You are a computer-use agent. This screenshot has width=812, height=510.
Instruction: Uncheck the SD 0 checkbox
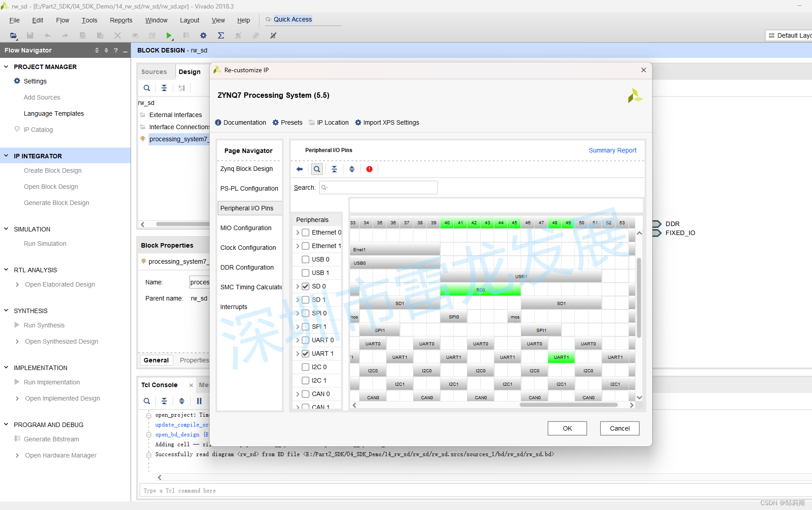point(306,286)
